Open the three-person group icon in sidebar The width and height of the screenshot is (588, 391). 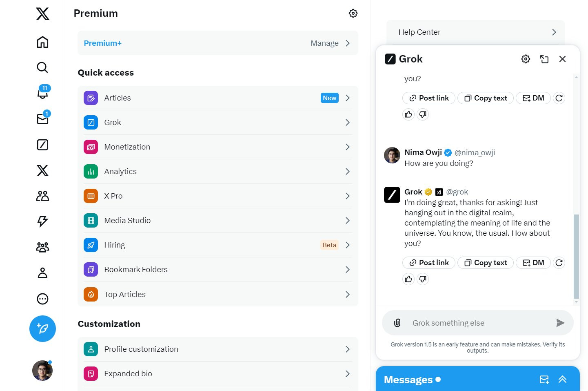[42, 247]
